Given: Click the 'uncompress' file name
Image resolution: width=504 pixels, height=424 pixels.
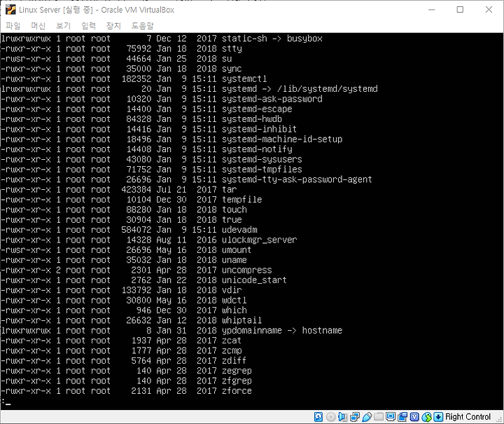Looking at the screenshot, I should [247, 271].
